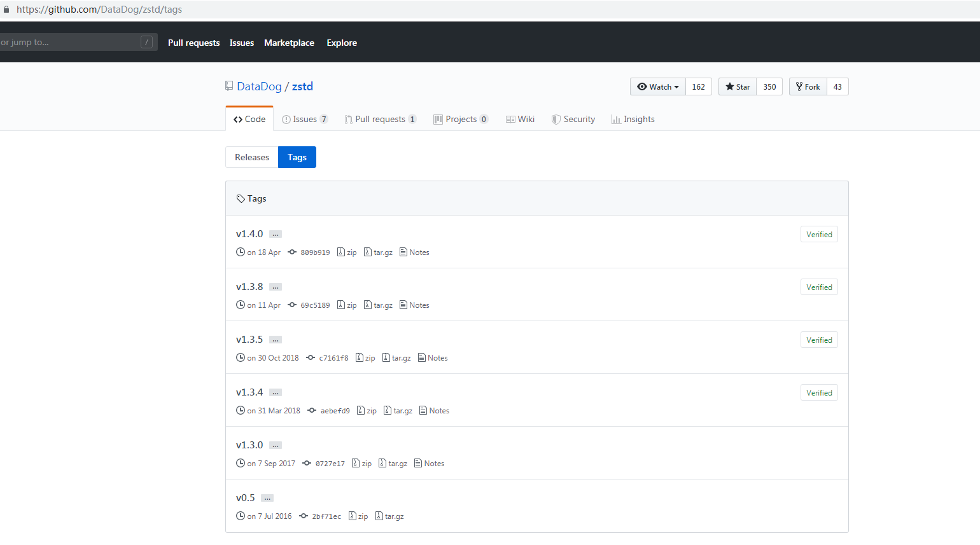Image resolution: width=980 pixels, height=545 pixels.
Task: Click the repository book icon beside DataDog
Action: (x=228, y=86)
